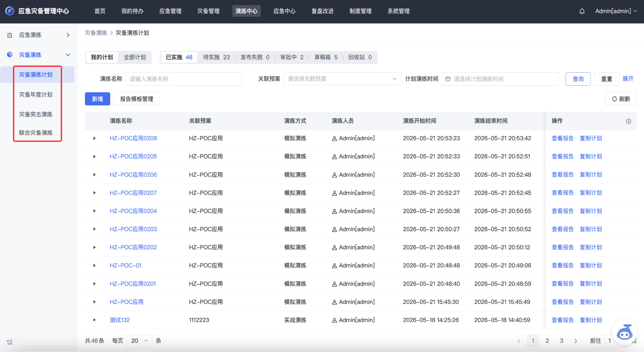The height and width of the screenshot is (352, 644).
Task: View report for HZ-POC应用0202
Action: tap(563, 247)
